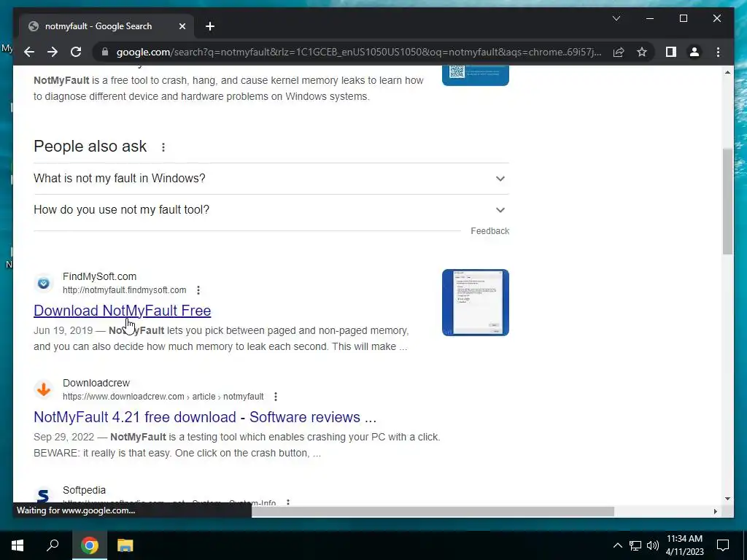Click the address bar URL
The height and width of the screenshot is (560, 747).
click(359, 52)
